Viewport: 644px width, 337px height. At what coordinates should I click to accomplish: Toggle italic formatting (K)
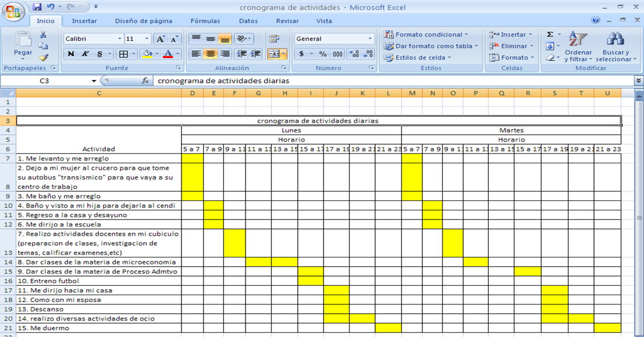click(x=85, y=53)
